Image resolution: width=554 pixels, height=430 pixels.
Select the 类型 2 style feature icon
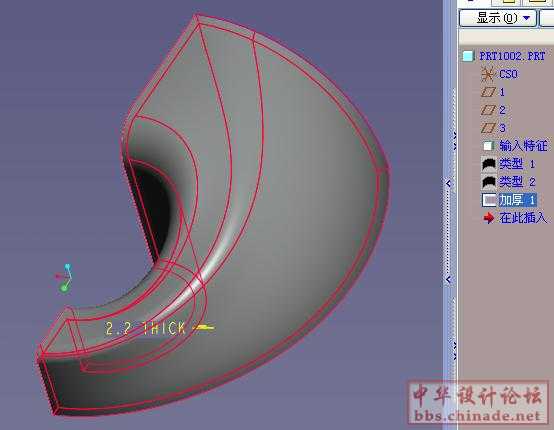[489, 182]
